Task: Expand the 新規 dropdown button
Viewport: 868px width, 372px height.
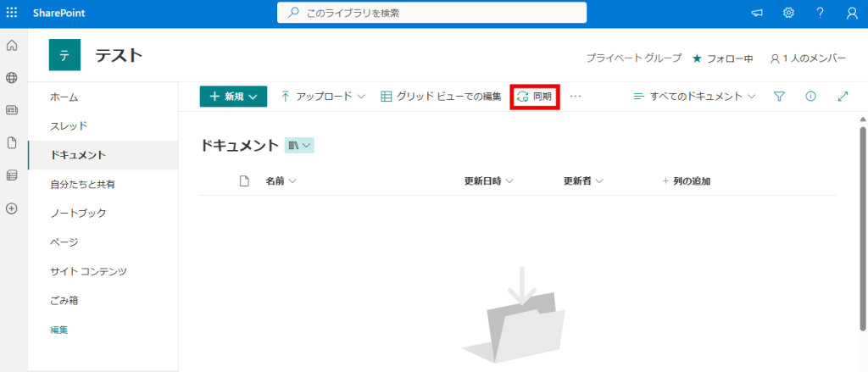Action: (233, 97)
